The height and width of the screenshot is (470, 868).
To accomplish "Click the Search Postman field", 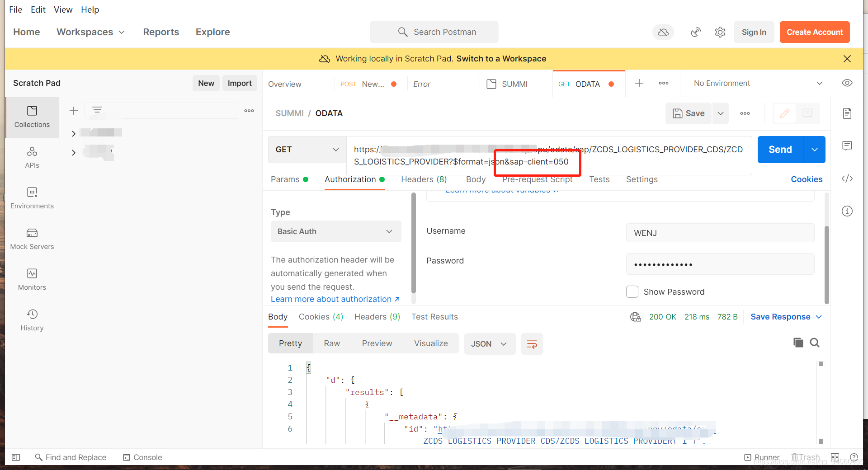I will [x=434, y=32].
